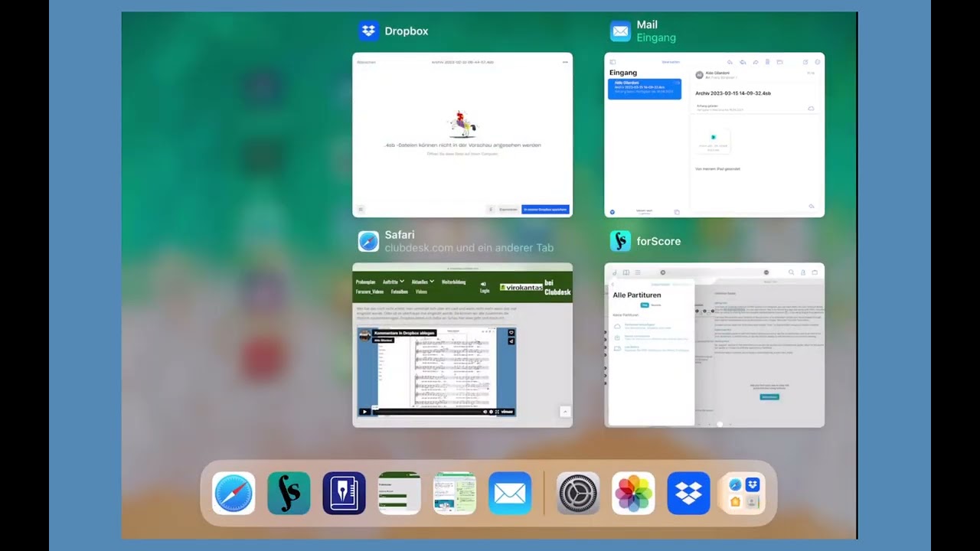Click the heart icon on the Vimeo video
This screenshot has width=980, height=551.
(x=511, y=333)
